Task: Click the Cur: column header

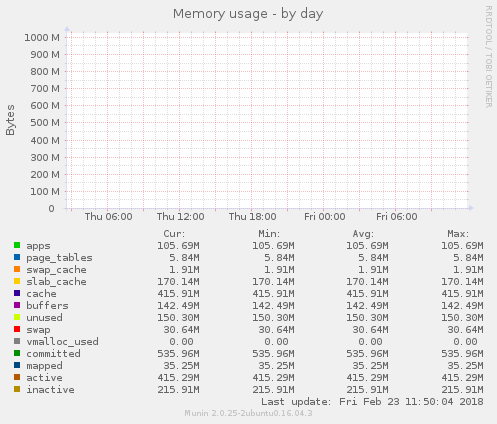Action: click(174, 234)
